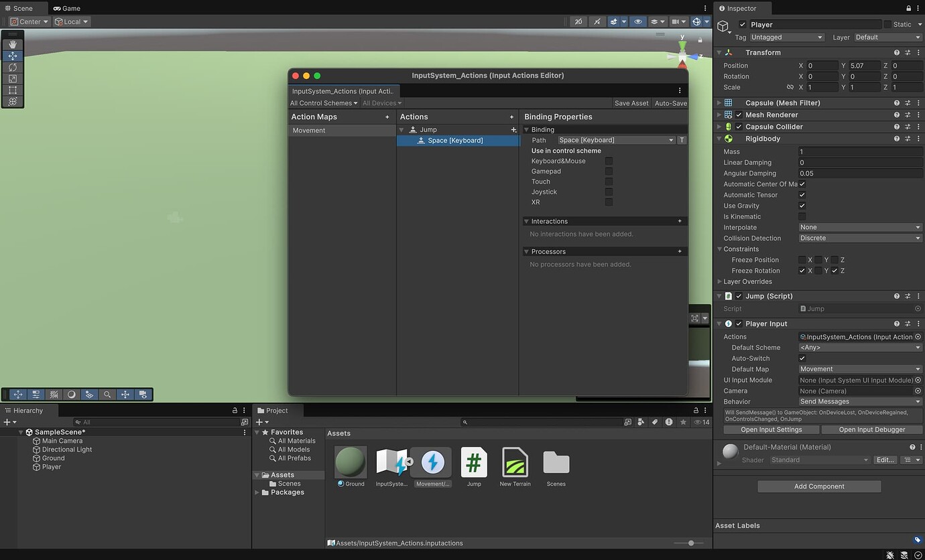Adjust the thumbnail size slider in Project panel
Screen dimensions: 925x560
point(690,543)
